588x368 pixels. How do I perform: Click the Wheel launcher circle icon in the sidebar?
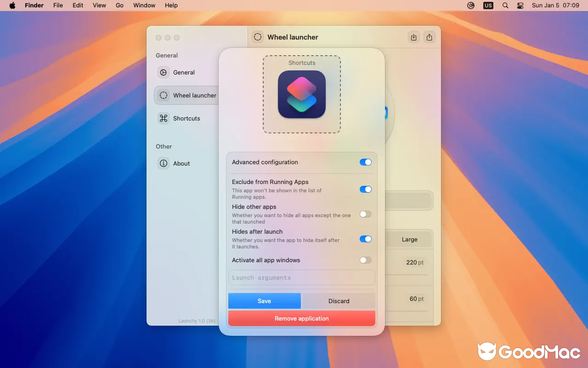(x=164, y=95)
